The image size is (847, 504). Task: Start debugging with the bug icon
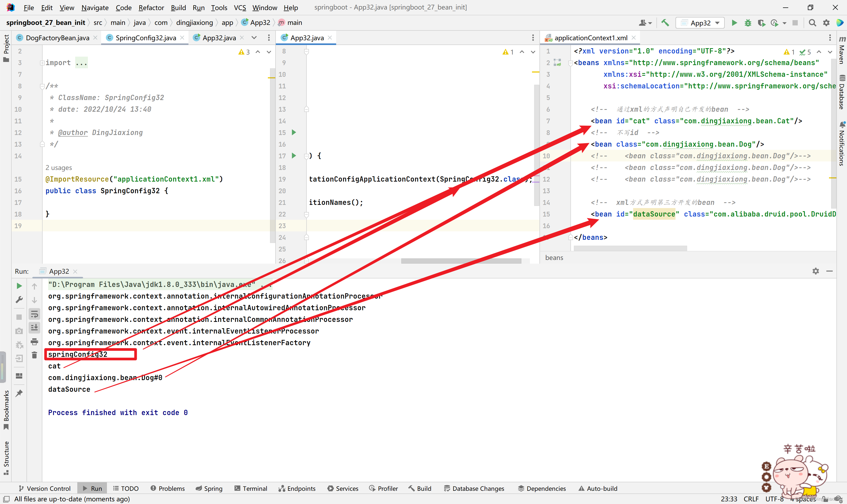click(x=747, y=23)
